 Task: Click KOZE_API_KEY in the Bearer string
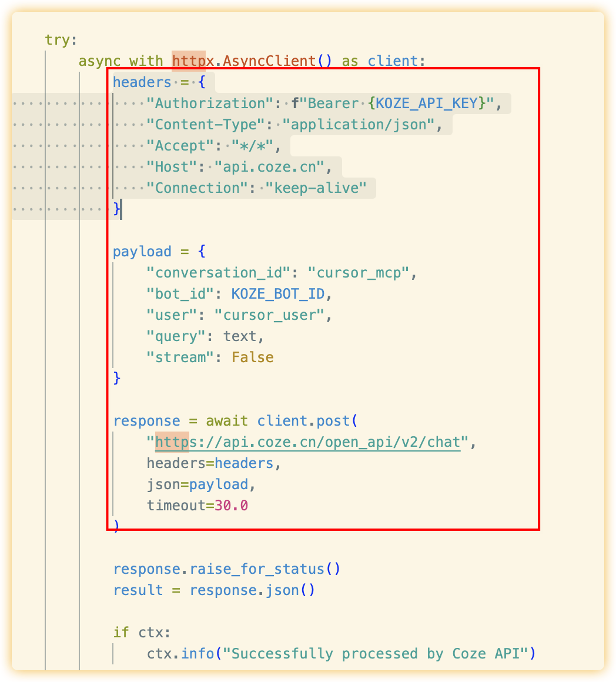point(427,103)
